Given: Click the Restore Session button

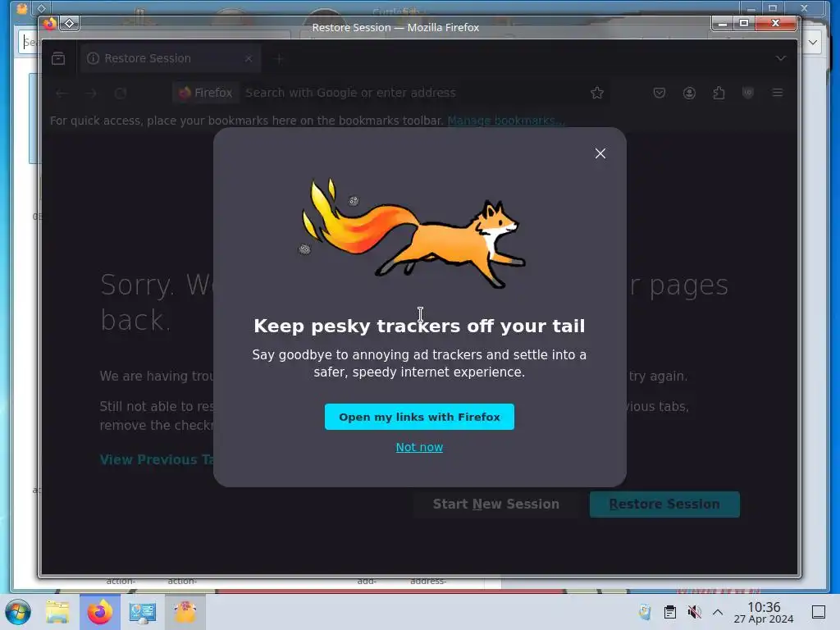Looking at the screenshot, I should coord(664,504).
